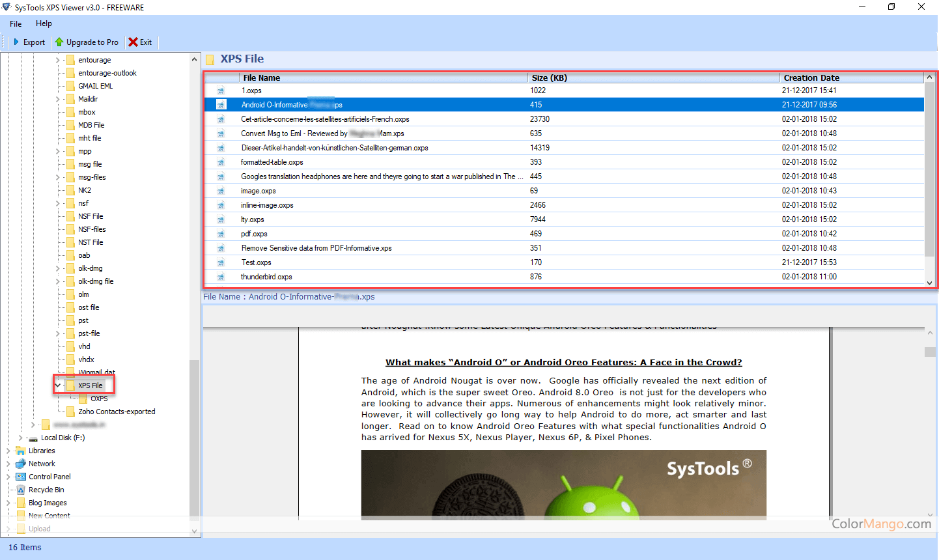Click the green Upgrade to Pro icon
Viewport: 939px width, 560px height.
59,42
